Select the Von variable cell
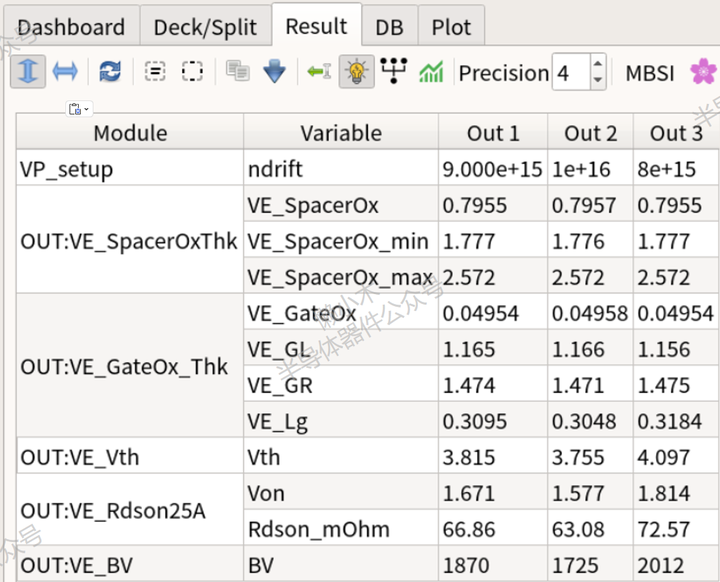 pos(341,492)
